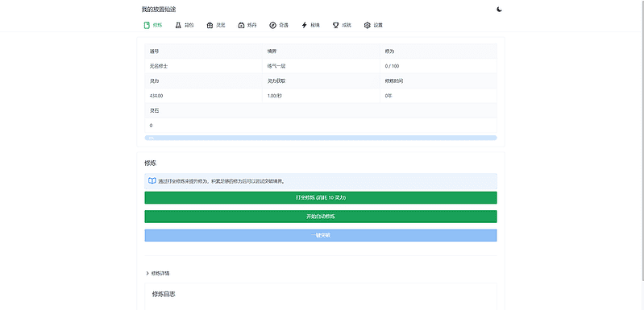Open the 炼丹 alchemy icon tab
This screenshot has height=310, width=644.
point(241,25)
